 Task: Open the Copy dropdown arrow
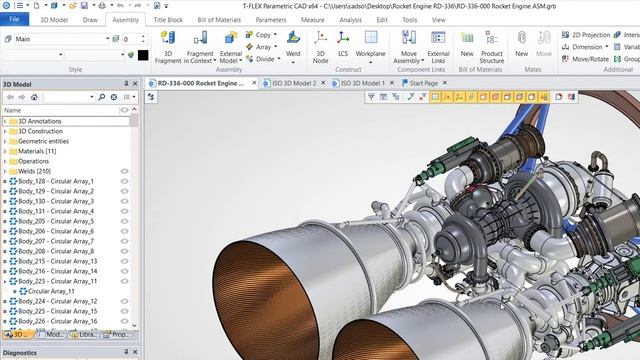276,35
